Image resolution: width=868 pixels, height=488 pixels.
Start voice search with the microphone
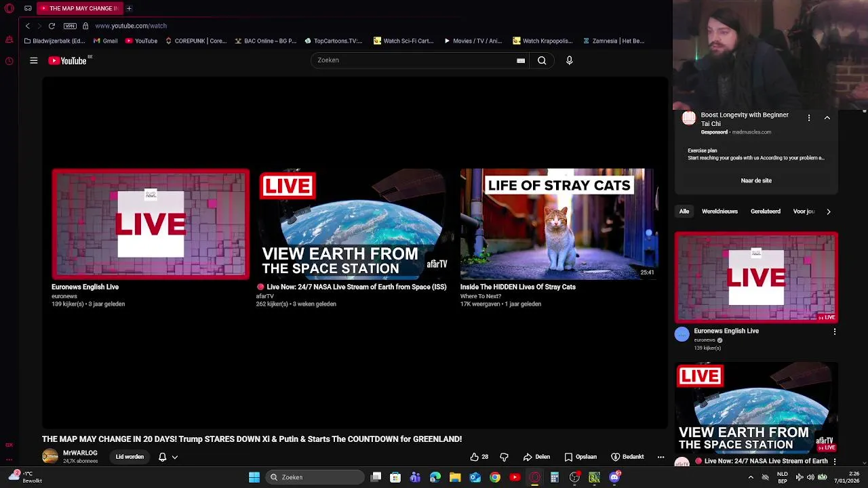(570, 60)
